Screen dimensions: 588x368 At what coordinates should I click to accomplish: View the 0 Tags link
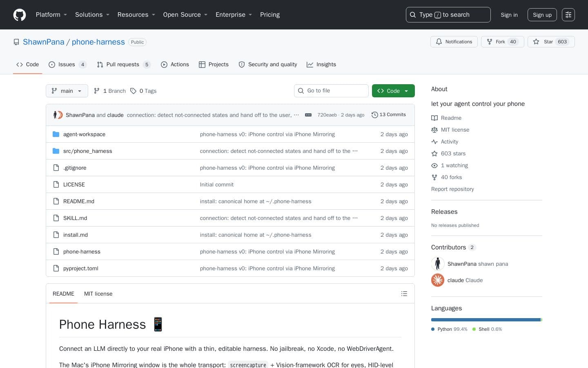143,91
